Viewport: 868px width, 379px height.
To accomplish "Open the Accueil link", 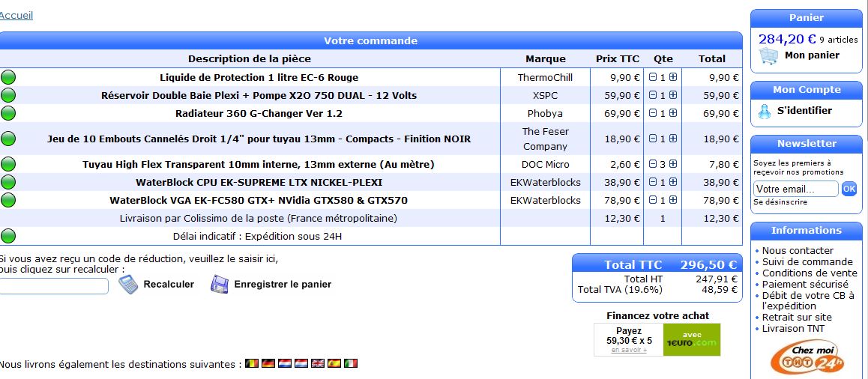I will coord(16,15).
